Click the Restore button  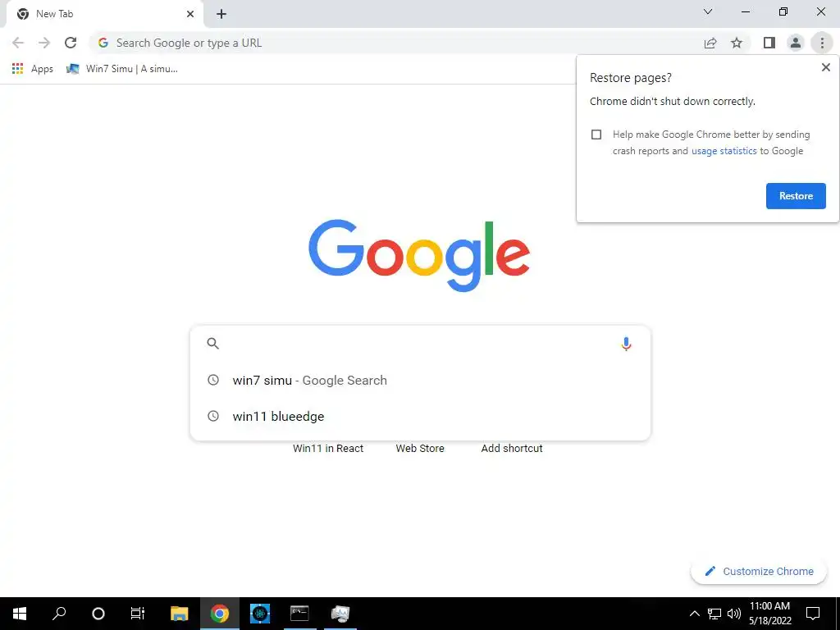pos(796,196)
